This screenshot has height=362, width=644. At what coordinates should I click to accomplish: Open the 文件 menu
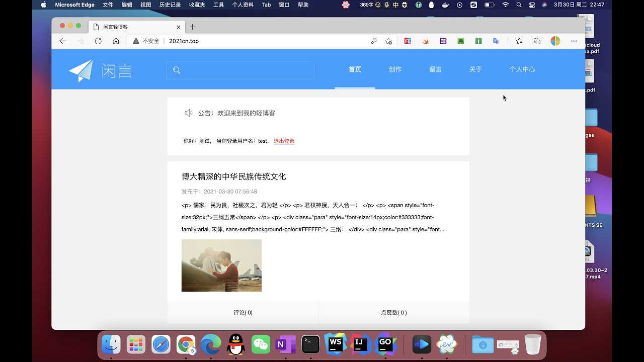point(108,5)
